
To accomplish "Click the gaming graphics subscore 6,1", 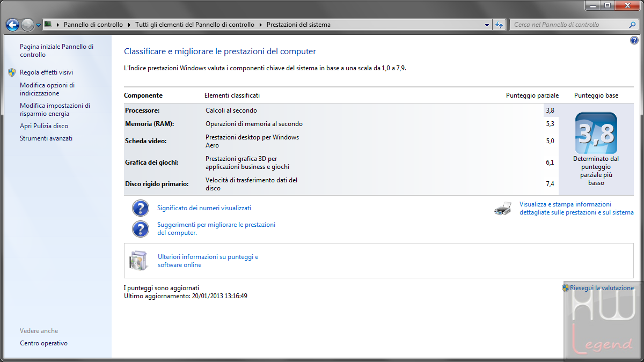I will pyautogui.click(x=550, y=162).
